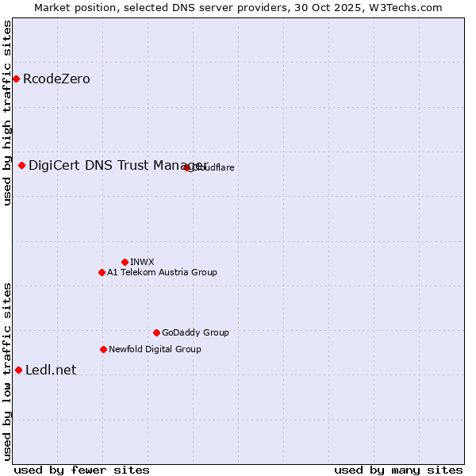Click the red marker for DigiCert DNS Trust Manager

point(21,165)
